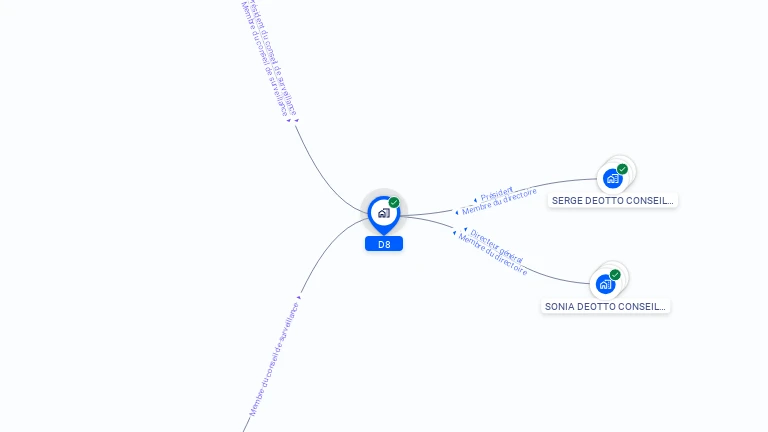
Task: Click the central D8 company pin icon
Action: pos(383,213)
